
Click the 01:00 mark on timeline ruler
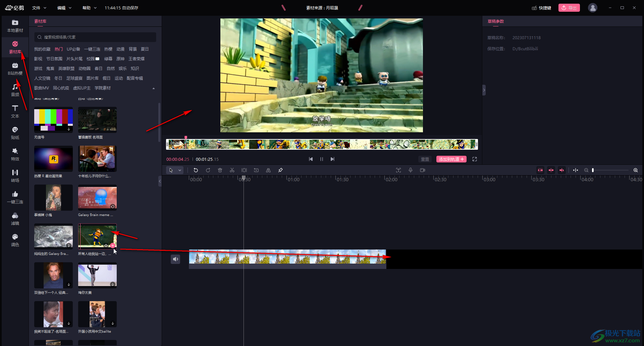293,180
